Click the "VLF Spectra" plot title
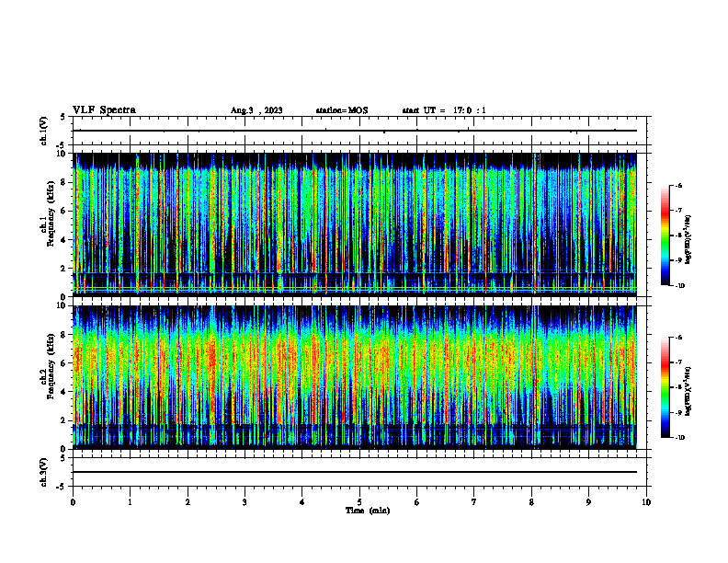Viewport: 728px width, 563px height. pyautogui.click(x=104, y=110)
